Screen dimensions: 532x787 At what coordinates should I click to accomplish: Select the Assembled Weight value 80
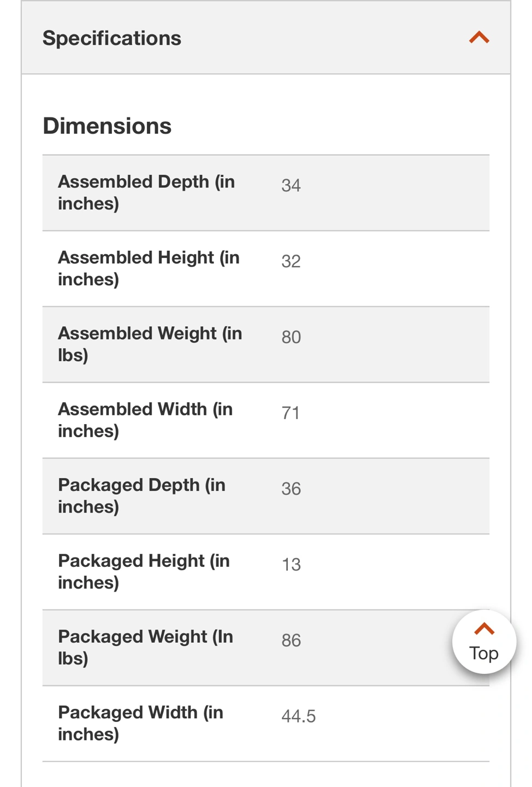click(291, 337)
